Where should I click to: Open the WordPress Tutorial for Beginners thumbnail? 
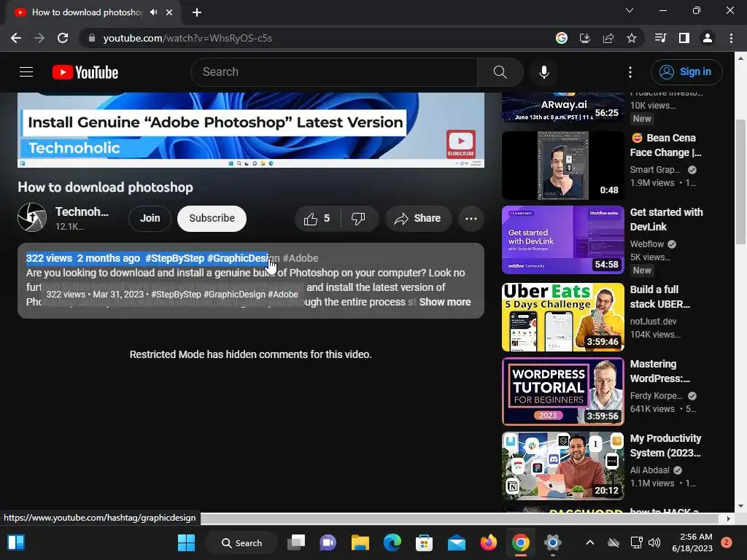tap(562, 392)
